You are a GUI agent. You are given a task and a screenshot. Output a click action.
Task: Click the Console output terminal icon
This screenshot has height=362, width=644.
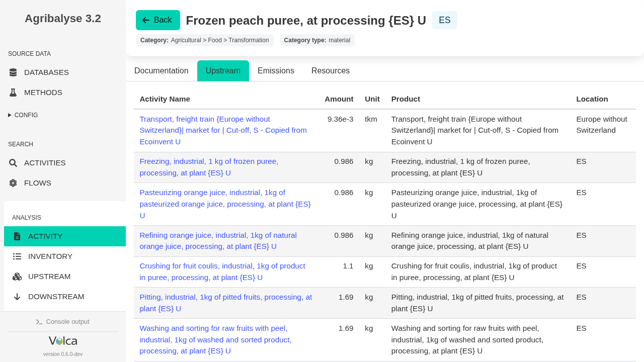point(39,322)
